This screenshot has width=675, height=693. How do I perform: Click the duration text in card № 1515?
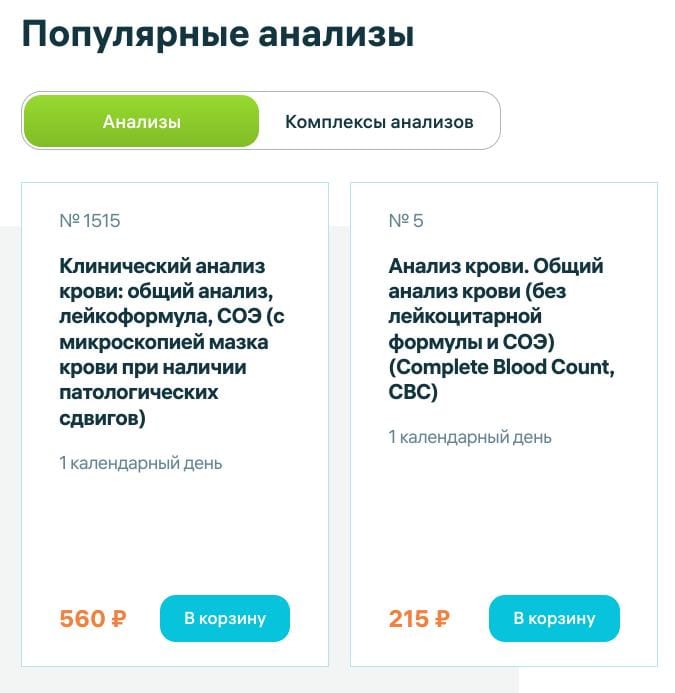pos(141,463)
